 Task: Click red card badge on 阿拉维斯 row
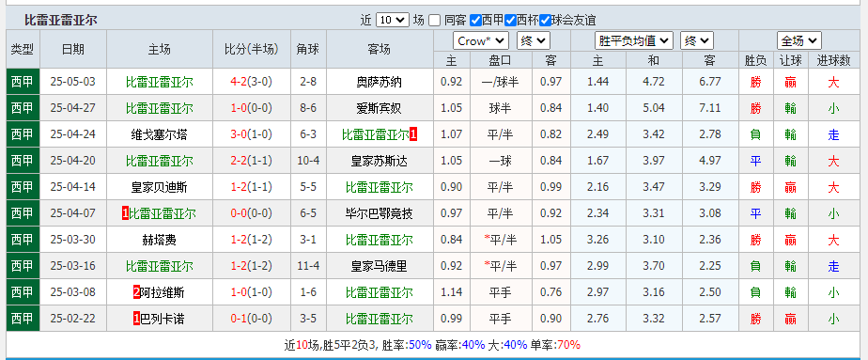[x=137, y=292]
